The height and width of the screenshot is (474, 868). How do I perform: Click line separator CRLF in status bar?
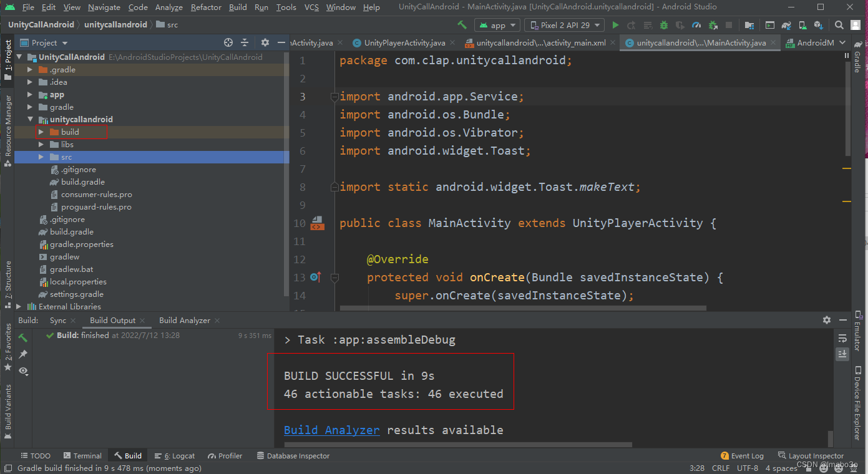coord(720,468)
